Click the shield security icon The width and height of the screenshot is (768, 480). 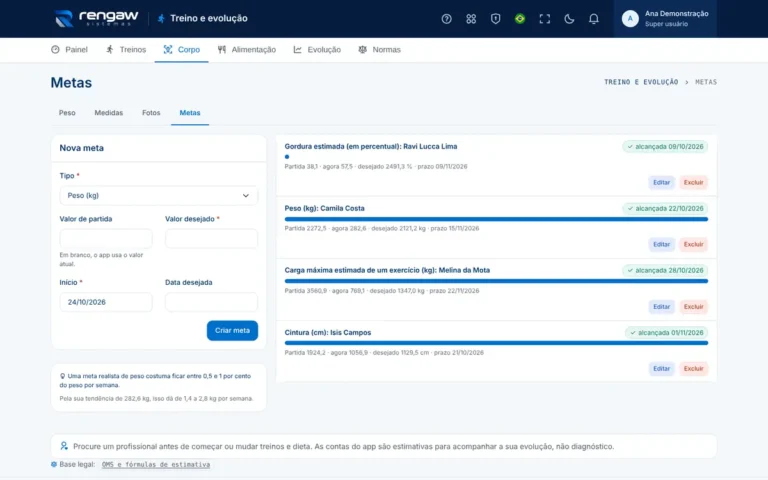click(495, 19)
